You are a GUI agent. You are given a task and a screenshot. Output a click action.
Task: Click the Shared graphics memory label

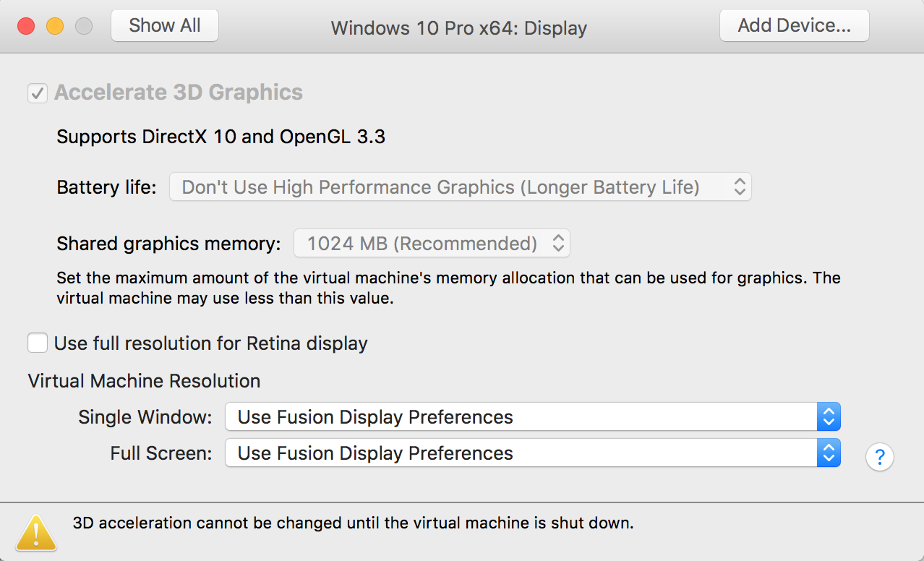(x=168, y=244)
